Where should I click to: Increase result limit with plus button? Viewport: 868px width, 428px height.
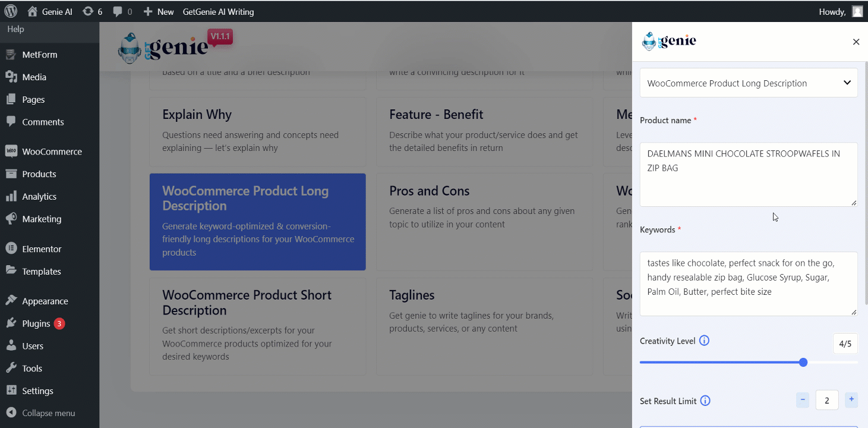(x=851, y=399)
